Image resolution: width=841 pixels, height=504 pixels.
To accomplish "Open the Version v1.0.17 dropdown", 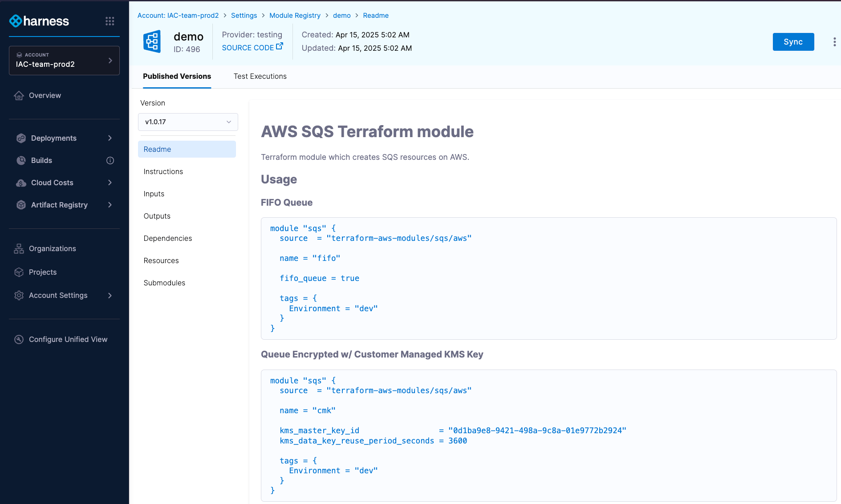I will 188,122.
